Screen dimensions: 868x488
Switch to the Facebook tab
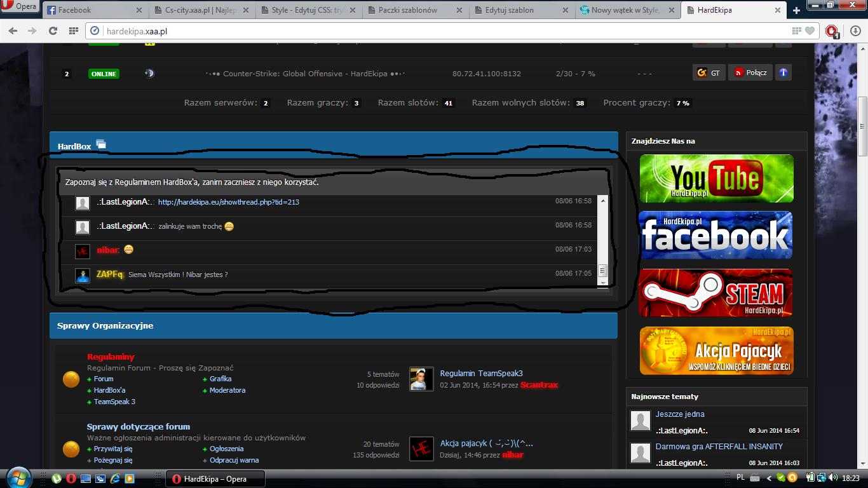pos(94,10)
